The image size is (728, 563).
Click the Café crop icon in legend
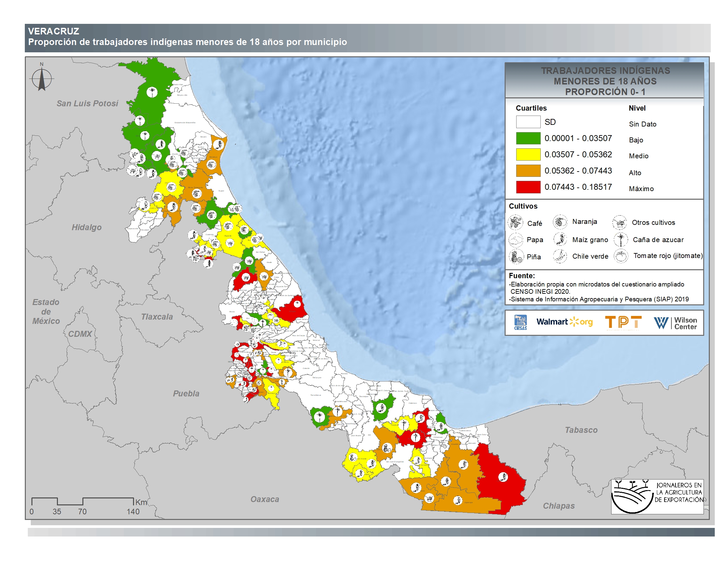515,223
